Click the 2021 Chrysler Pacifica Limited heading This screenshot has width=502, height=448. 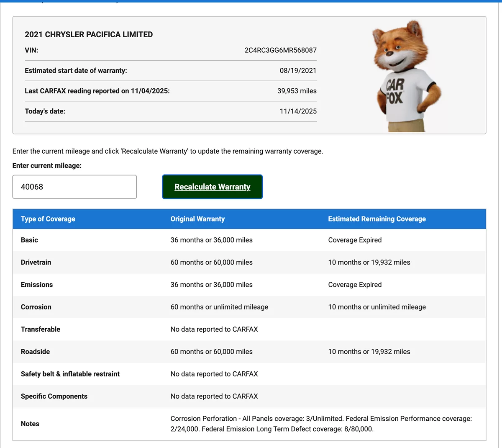click(89, 35)
